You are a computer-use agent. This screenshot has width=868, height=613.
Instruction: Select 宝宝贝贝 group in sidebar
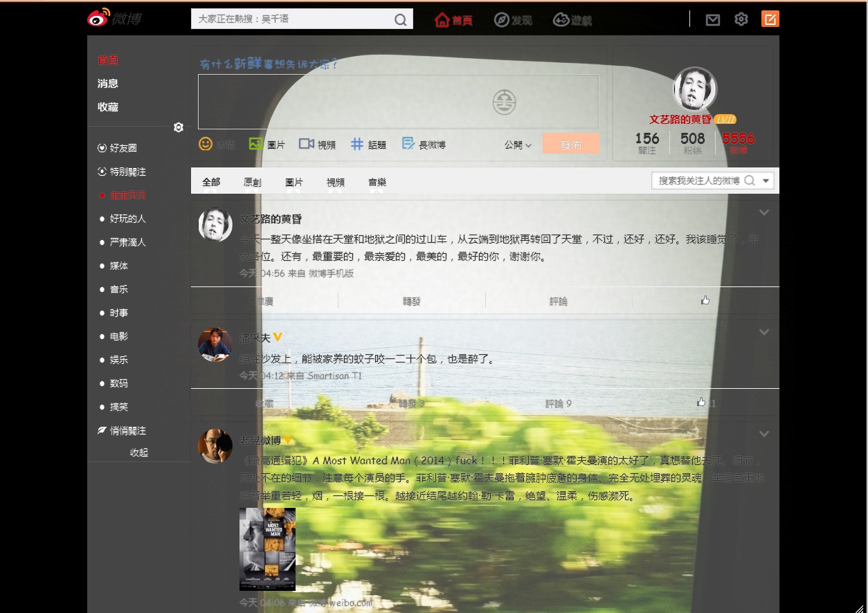pyautogui.click(x=128, y=195)
